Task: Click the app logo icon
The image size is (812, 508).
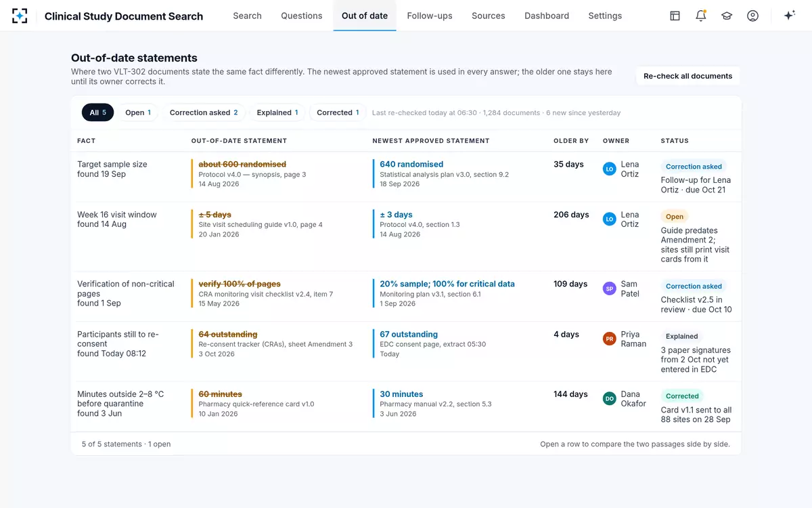Action: (20, 16)
